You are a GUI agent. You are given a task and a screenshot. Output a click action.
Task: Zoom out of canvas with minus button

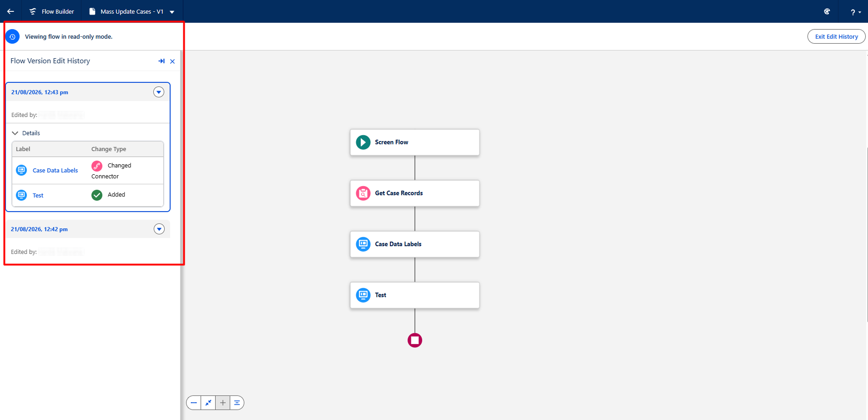point(194,403)
